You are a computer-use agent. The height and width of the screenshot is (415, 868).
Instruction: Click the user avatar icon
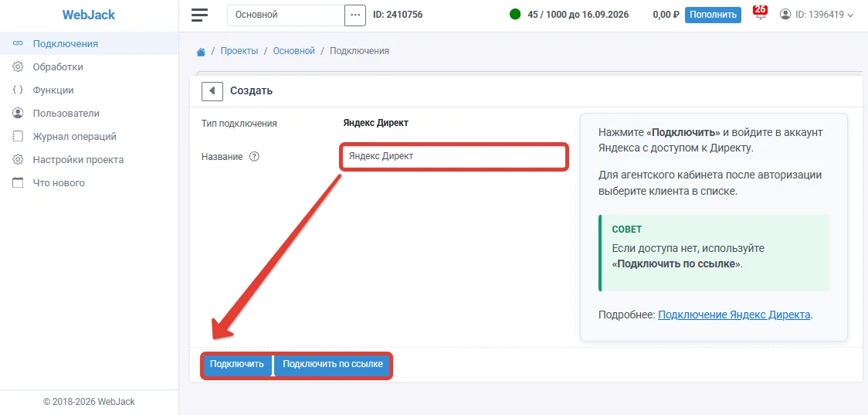[x=785, y=15]
